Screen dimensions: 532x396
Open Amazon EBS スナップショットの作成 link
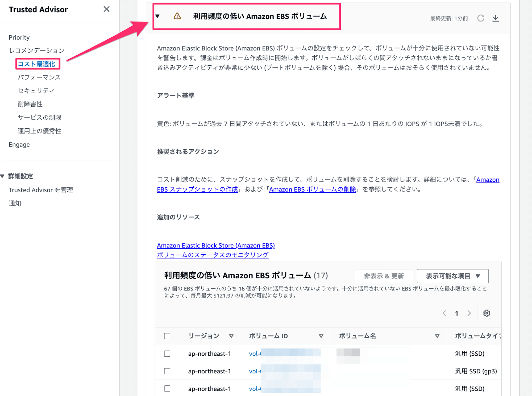click(197, 189)
